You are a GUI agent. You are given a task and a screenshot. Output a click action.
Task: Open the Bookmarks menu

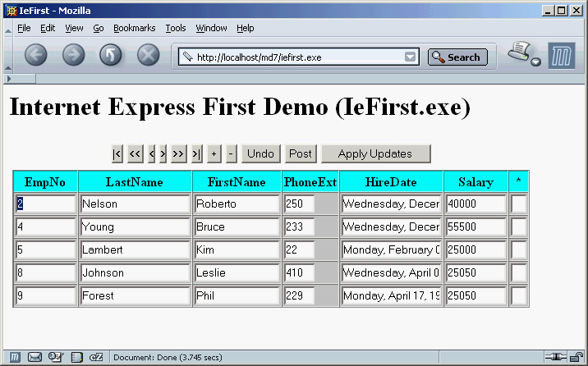tap(134, 28)
